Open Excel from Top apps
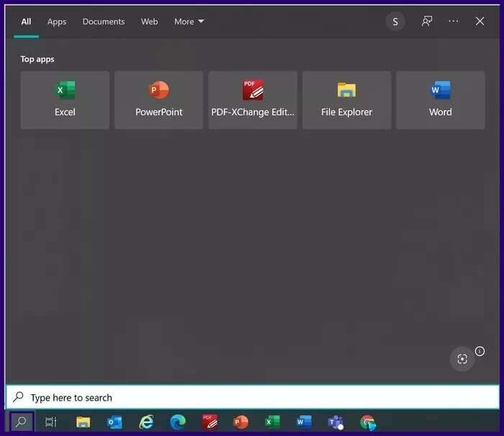504x436 pixels. pos(65,100)
